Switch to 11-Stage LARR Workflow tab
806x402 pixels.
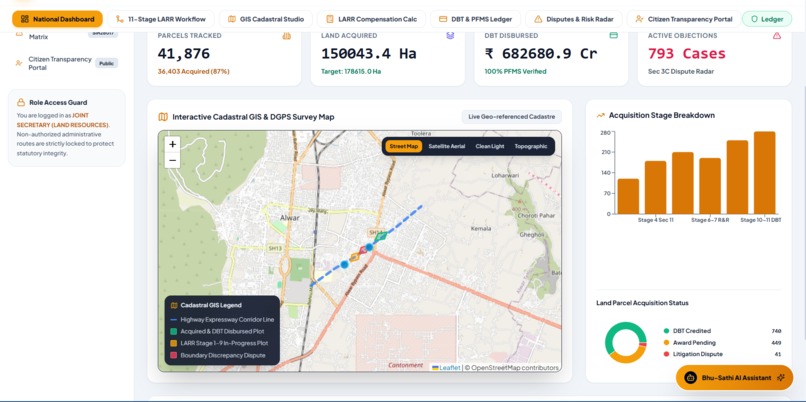point(161,19)
